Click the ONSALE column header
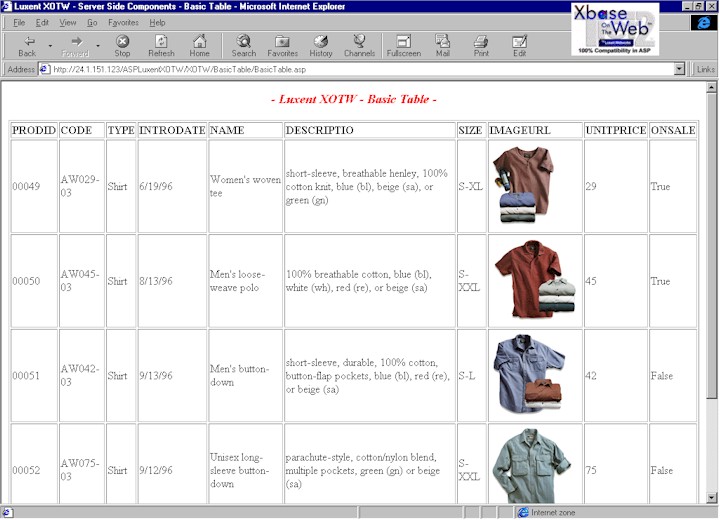This screenshot has height=520, width=720. [673, 130]
